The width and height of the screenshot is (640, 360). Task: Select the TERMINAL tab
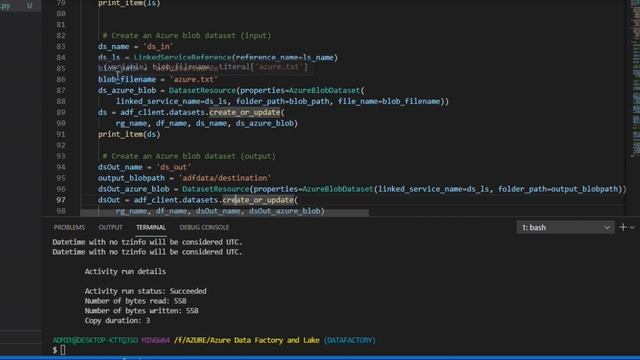tap(151, 227)
